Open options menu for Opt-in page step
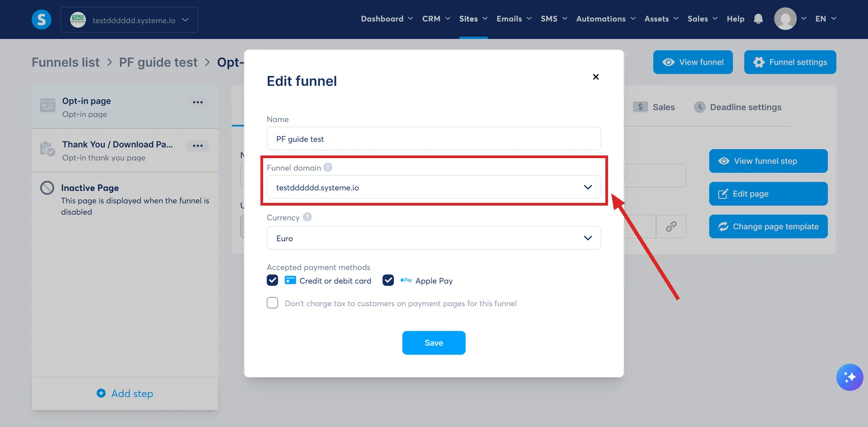Viewport: 868px width, 427px height. click(198, 102)
